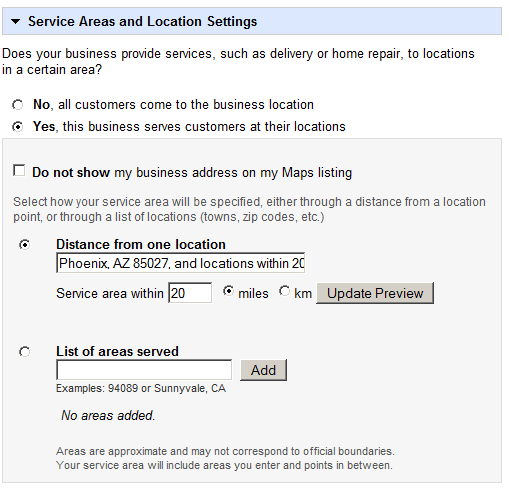Click the 'this business serves customers' label

pyautogui.click(x=204, y=127)
